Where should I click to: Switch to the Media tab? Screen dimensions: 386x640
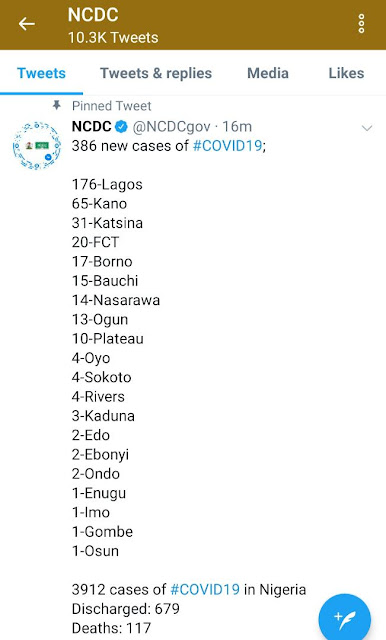[268, 73]
